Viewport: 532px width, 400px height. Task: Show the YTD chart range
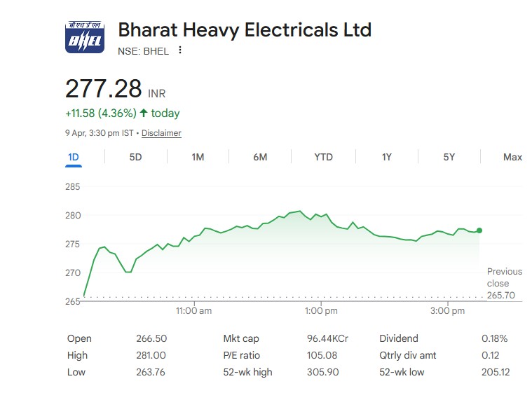(323, 157)
